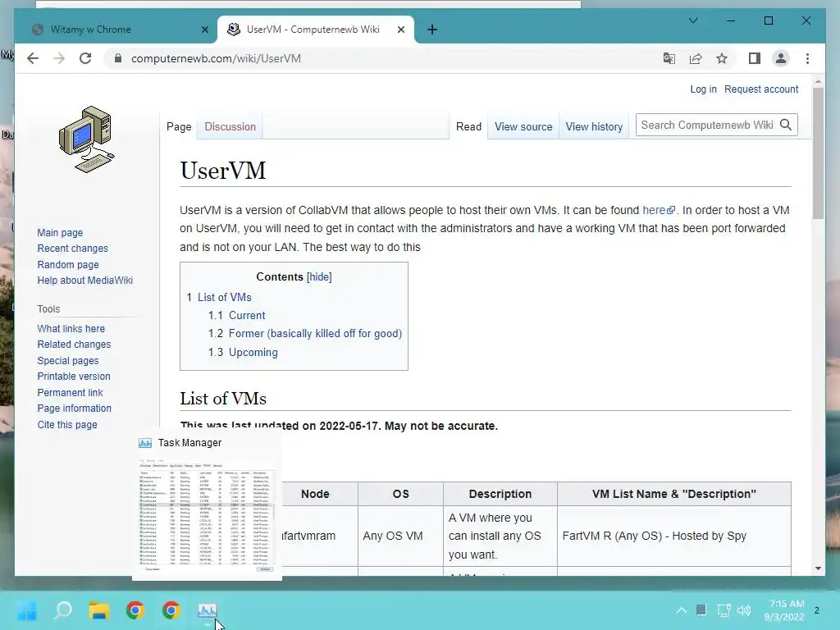Open a new tab with the plus button

[432, 30]
